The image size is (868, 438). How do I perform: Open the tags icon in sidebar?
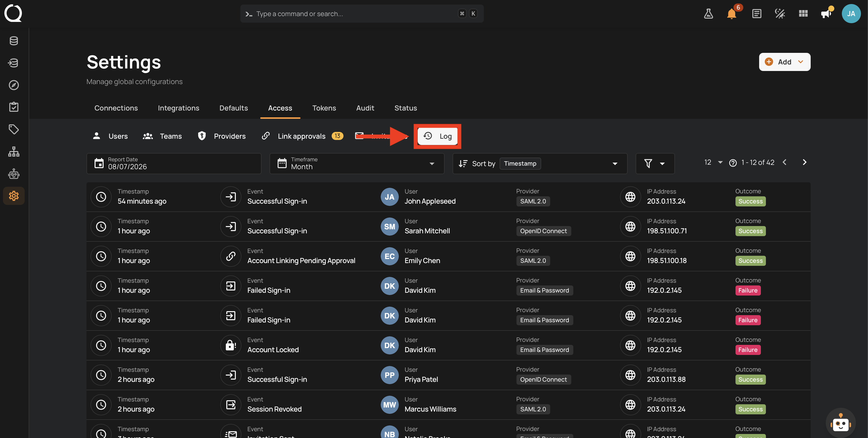tap(14, 129)
